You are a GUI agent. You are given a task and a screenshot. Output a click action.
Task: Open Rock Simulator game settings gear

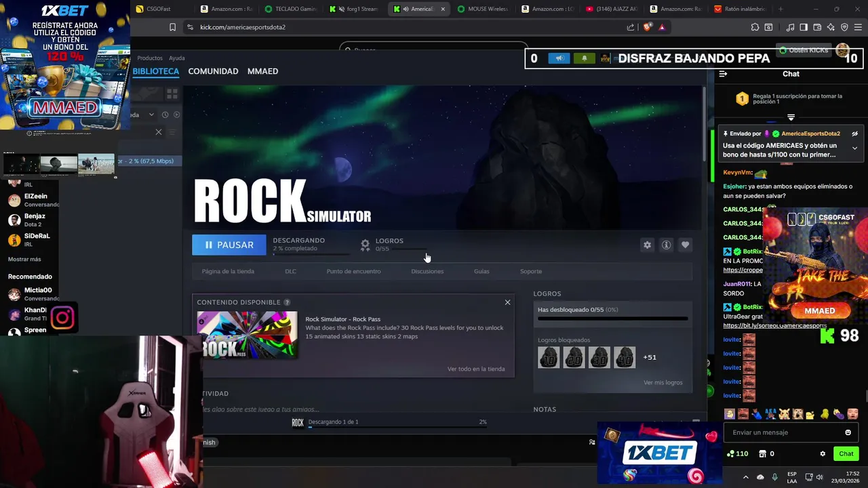[x=647, y=245]
